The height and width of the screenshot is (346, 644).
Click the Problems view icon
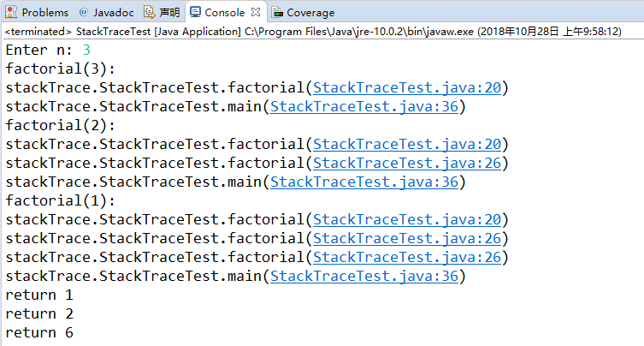click(x=11, y=12)
